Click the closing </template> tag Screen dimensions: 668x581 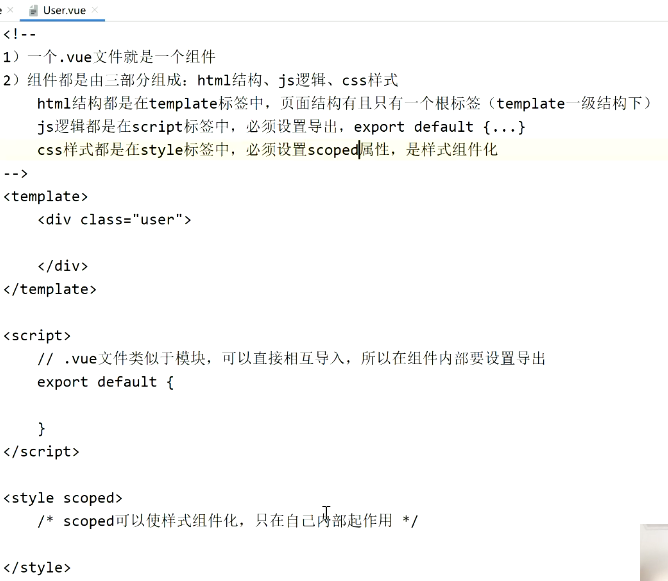tap(50, 289)
